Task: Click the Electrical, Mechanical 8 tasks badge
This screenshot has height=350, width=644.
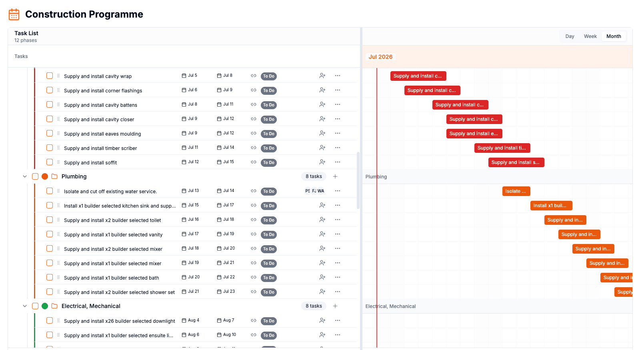Action: coord(314,306)
